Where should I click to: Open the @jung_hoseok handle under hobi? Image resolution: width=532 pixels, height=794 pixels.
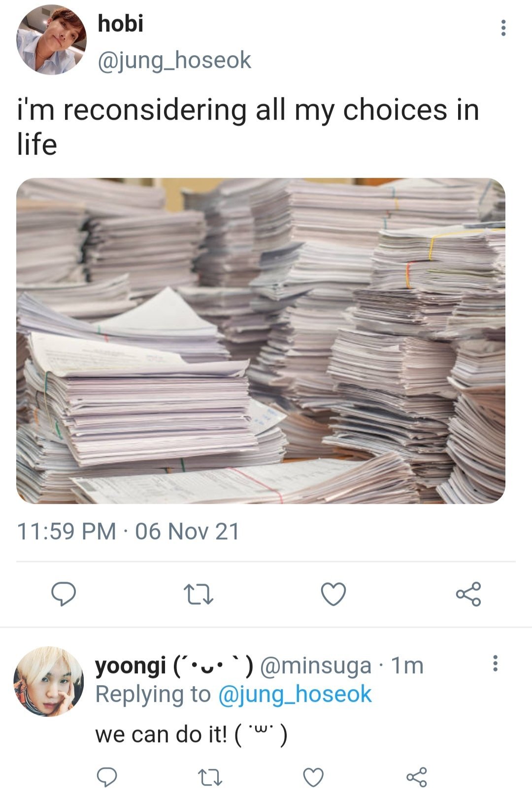point(174,61)
